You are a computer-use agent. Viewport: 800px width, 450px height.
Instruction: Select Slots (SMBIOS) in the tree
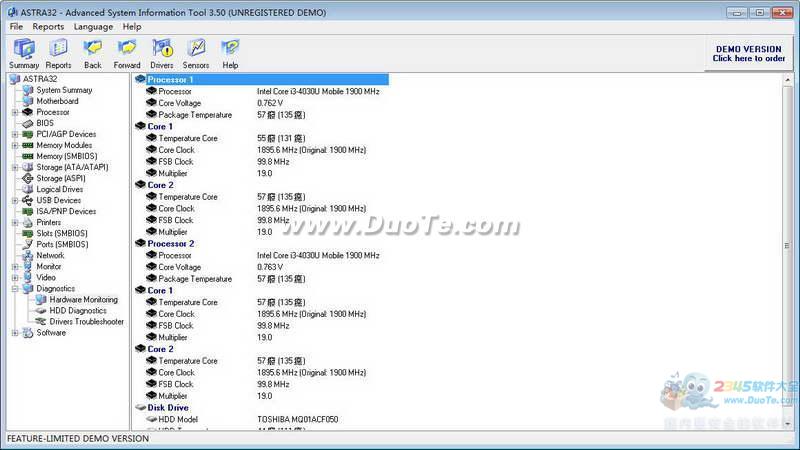coord(62,233)
